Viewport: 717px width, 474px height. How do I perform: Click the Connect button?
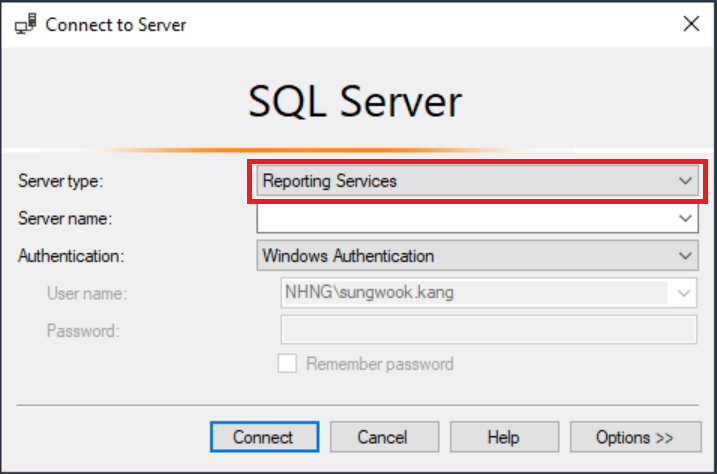click(264, 437)
